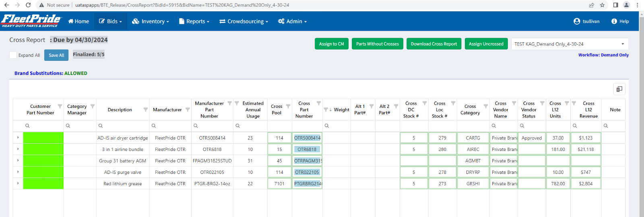Expand the AD-IS purge valve row
Image resolution: width=644 pixels, height=217 pixels.
[18, 172]
